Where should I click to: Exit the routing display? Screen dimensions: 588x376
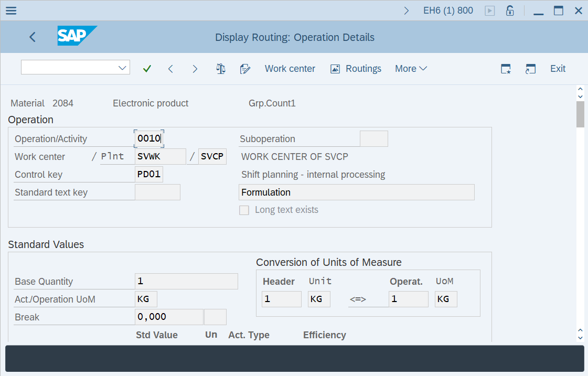558,68
